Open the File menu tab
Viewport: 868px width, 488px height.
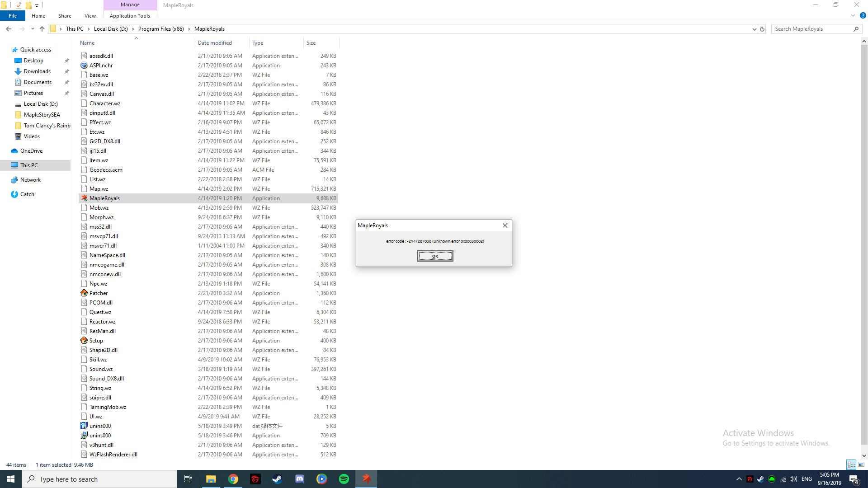(13, 16)
